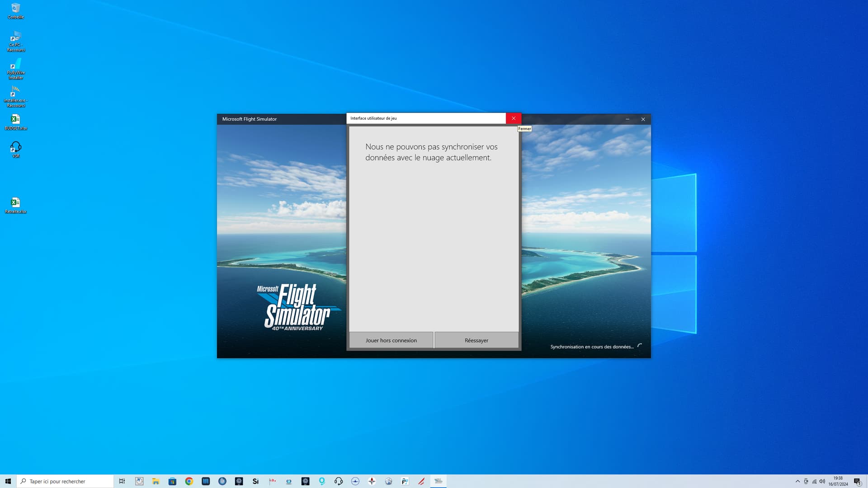Screen dimensions: 868x488
Task: Click the Microsoft Flight Simulator title bar text
Action: coord(250,119)
